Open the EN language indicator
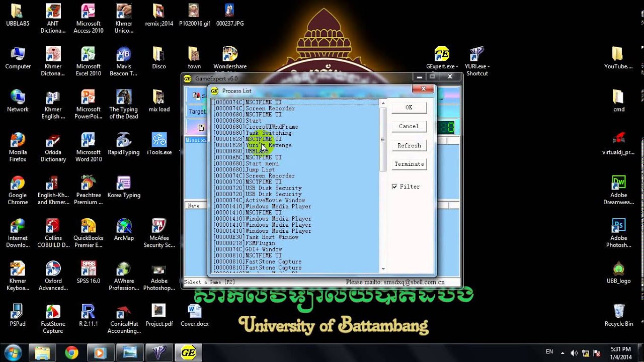644x362 pixels. coord(549,352)
